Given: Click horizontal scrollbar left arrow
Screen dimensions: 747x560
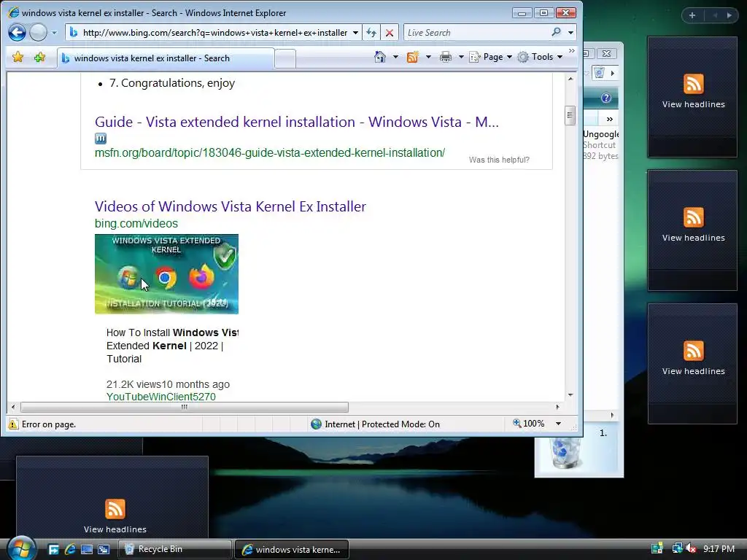Looking at the screenshot, I should click(x=13, y=407).
